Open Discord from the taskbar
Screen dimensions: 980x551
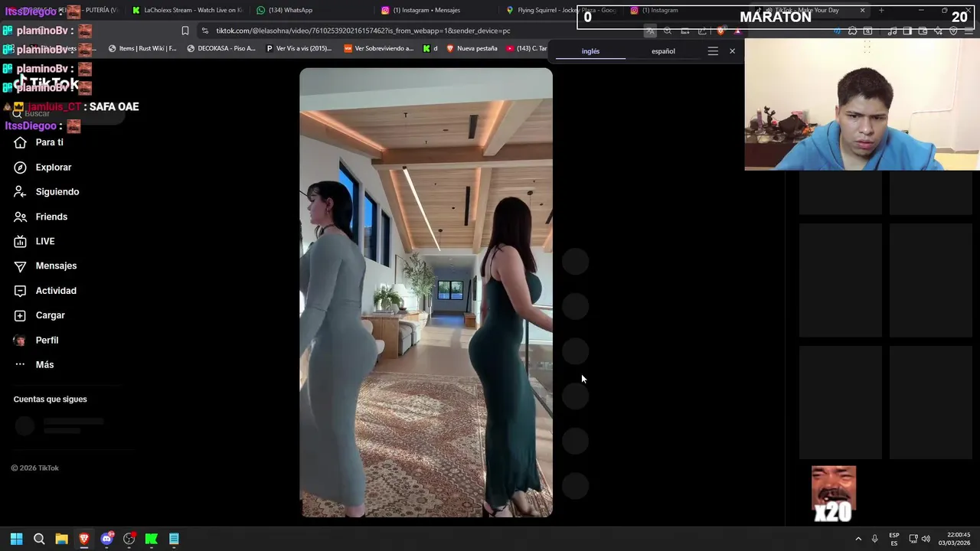point(106,539)
